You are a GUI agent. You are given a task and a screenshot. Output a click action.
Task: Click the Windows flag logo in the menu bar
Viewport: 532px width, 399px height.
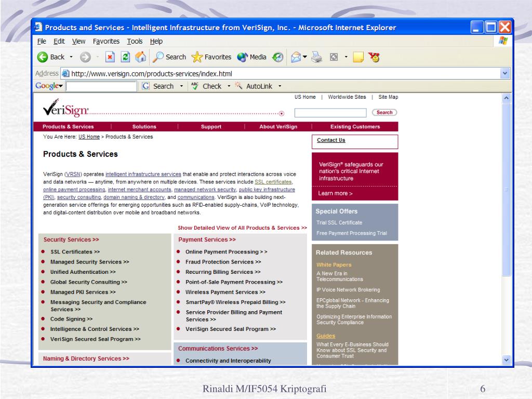coord(503,41)
